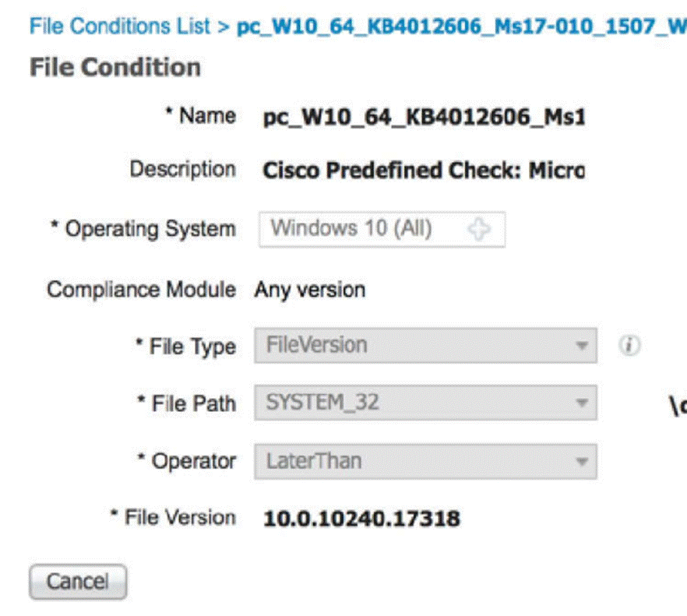The height and width of the screenshot is (616, 687).
Task: Click the File Path dropdown arrow
Action: pyautogui.click(x=580, y=403)
